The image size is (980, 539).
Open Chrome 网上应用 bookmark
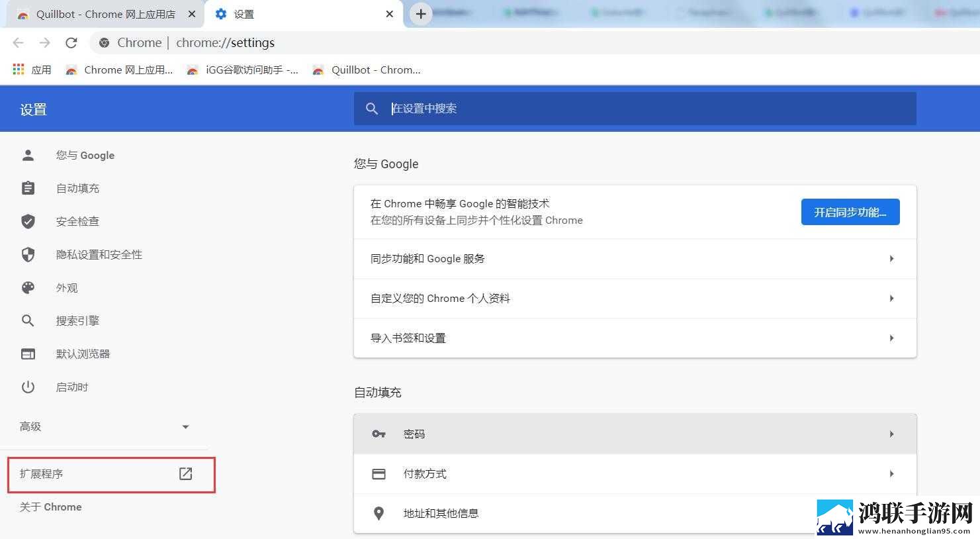pos(119,70)
